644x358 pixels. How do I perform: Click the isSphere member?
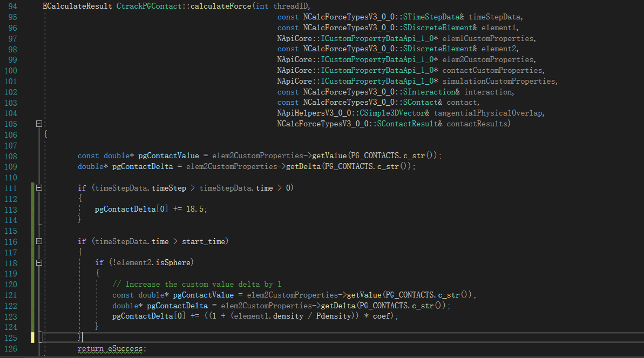(x=173, y=262)
